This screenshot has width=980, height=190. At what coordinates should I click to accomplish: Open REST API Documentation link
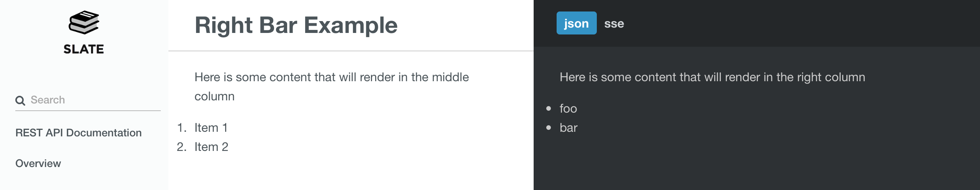pyautogui.click(x=78, y=133)
